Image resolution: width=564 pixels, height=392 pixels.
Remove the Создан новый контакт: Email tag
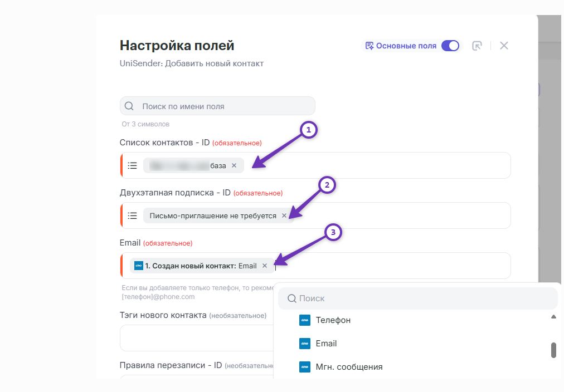265,266
